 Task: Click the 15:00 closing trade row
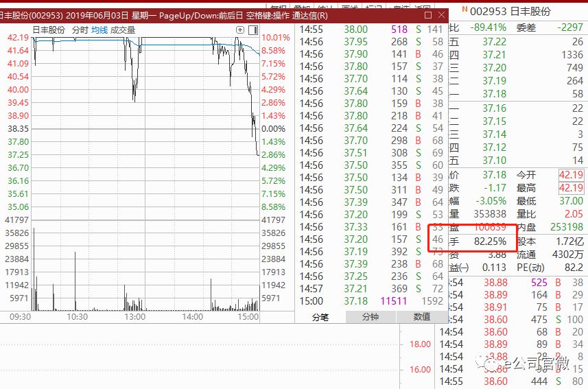click(x=371, y=301)
